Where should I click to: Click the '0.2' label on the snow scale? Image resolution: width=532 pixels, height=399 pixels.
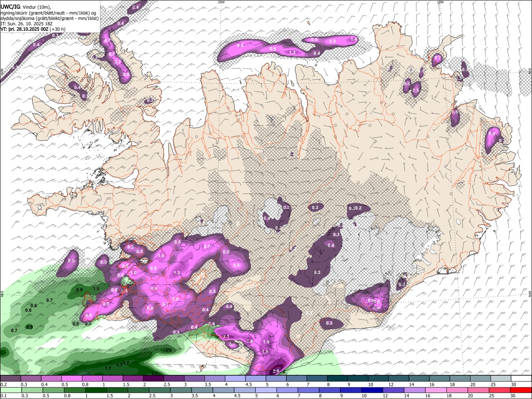[x=4, y=384]
